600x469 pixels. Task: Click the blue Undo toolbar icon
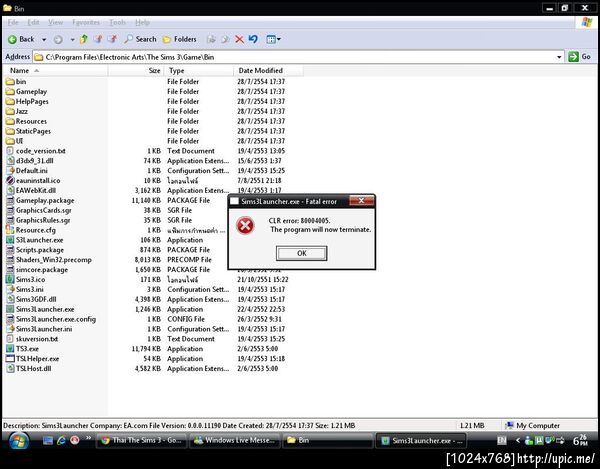[x=253, y=39]
